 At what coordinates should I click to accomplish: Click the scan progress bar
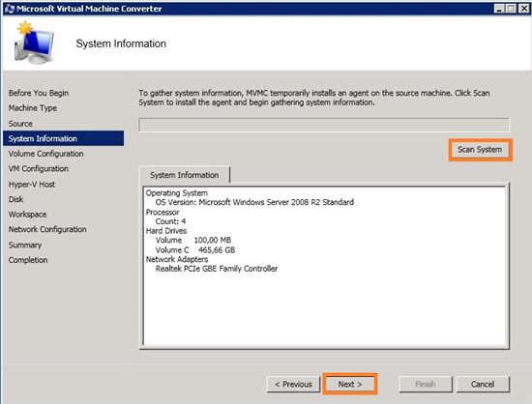pos(324,125)
